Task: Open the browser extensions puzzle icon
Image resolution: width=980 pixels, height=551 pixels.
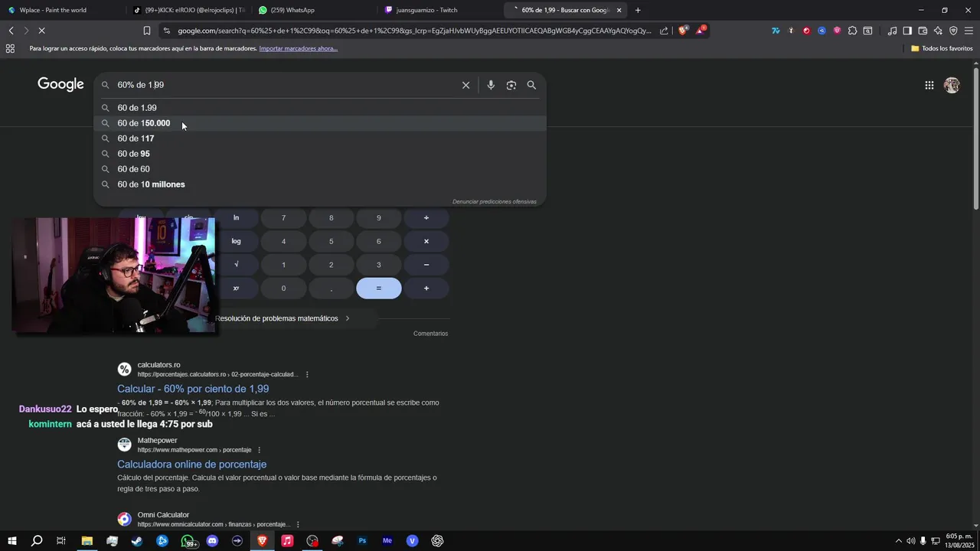Action: point(852,31)
